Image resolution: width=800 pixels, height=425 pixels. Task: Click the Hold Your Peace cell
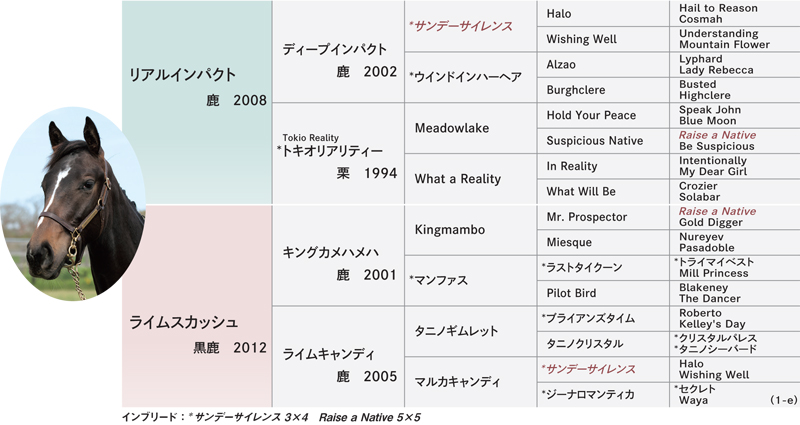pos(603,115)
